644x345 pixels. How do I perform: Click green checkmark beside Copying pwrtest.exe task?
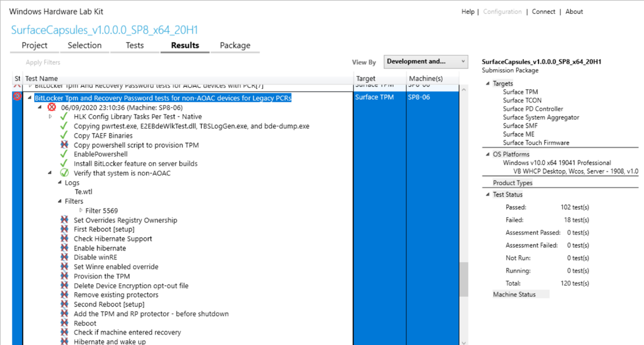point(64,126)
